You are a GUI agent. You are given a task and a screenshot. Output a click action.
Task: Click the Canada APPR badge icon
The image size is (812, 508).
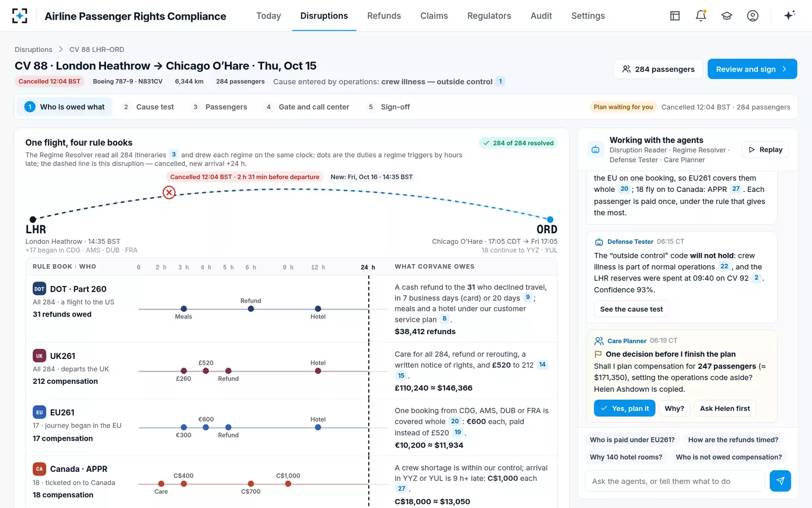tap(39, 469)
